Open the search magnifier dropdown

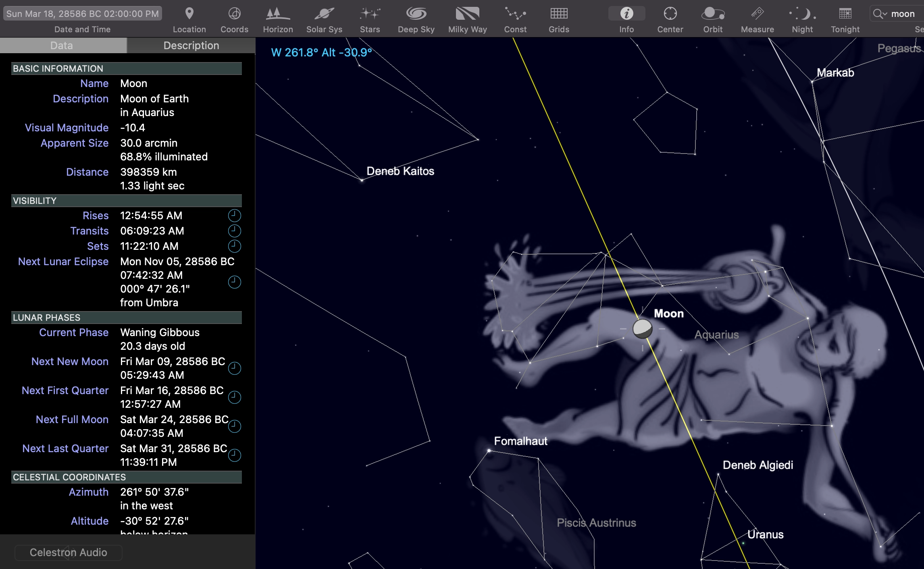pos(880,14)
